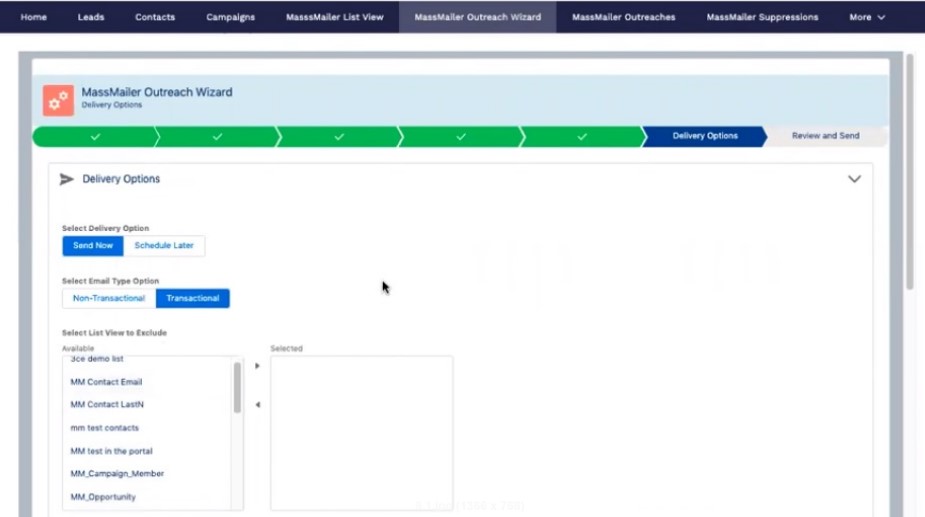Choose the Non-Transactional email type
This screenshot has height=517, width=925.
(x=109, y=298)
